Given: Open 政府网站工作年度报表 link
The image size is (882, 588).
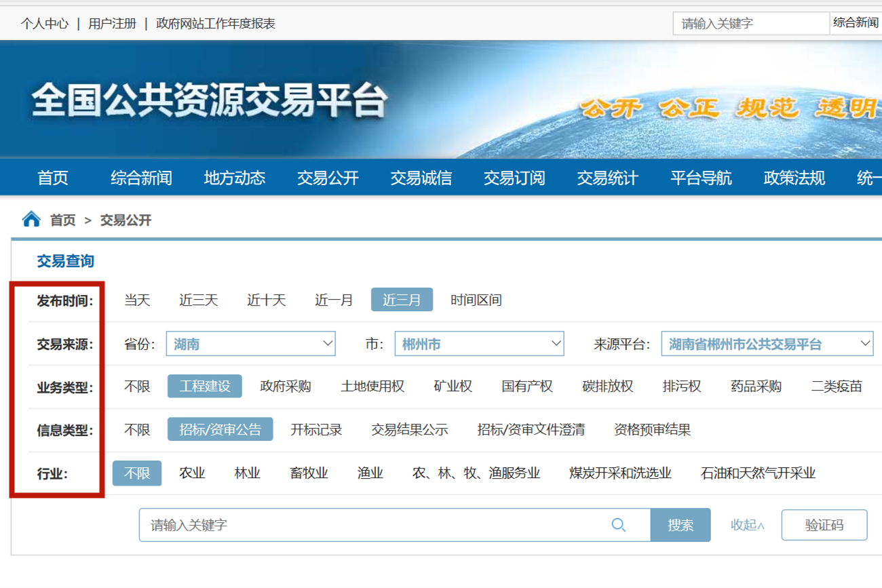Looking at the screenshot, I should coord(216,24).
